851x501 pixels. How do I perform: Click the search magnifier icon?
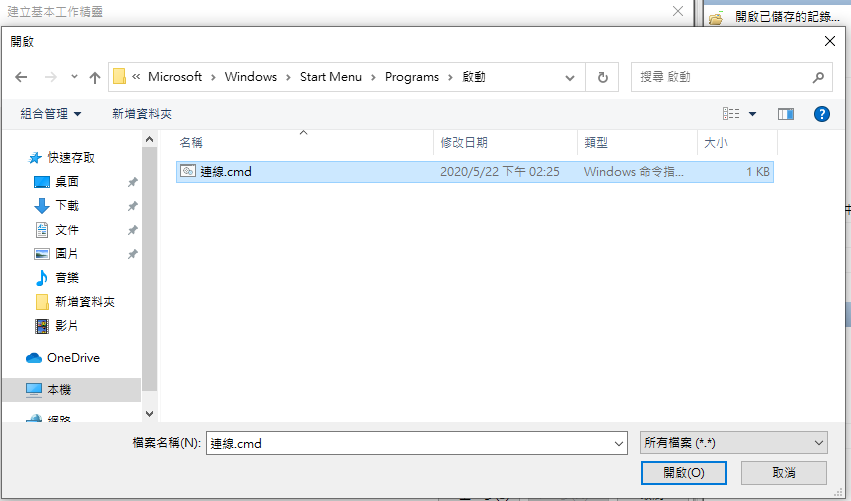817,77
